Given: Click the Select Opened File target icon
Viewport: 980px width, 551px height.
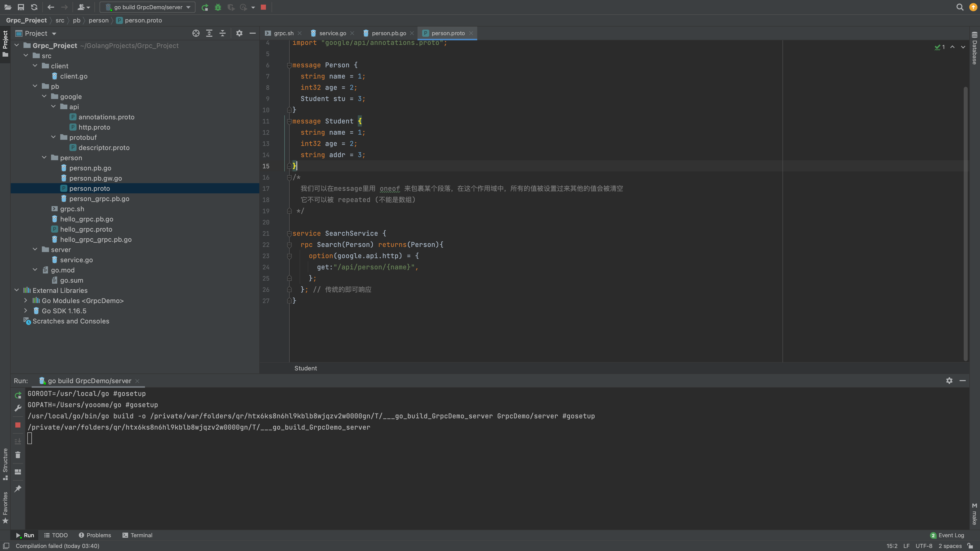Looking at the screenshot, I should click(x=196, y=33).
